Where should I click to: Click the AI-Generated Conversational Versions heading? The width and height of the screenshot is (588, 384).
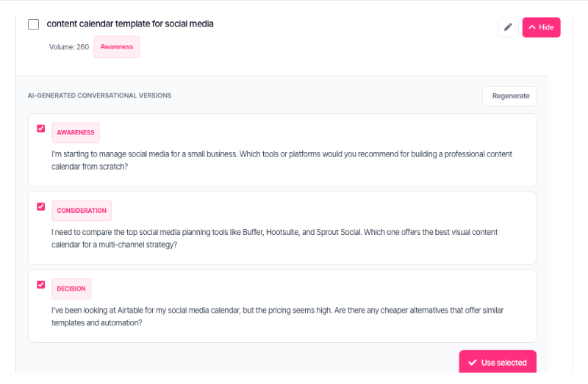click(99, 95)
